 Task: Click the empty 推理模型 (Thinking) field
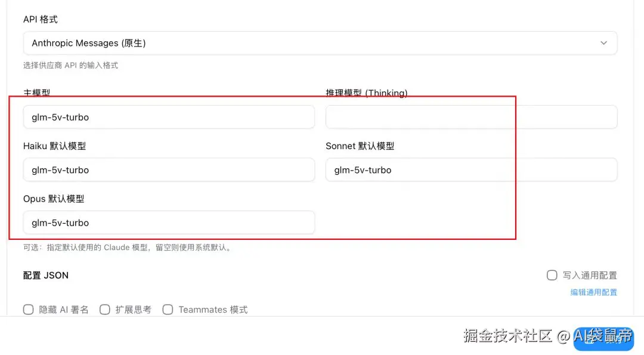[471, 117]
